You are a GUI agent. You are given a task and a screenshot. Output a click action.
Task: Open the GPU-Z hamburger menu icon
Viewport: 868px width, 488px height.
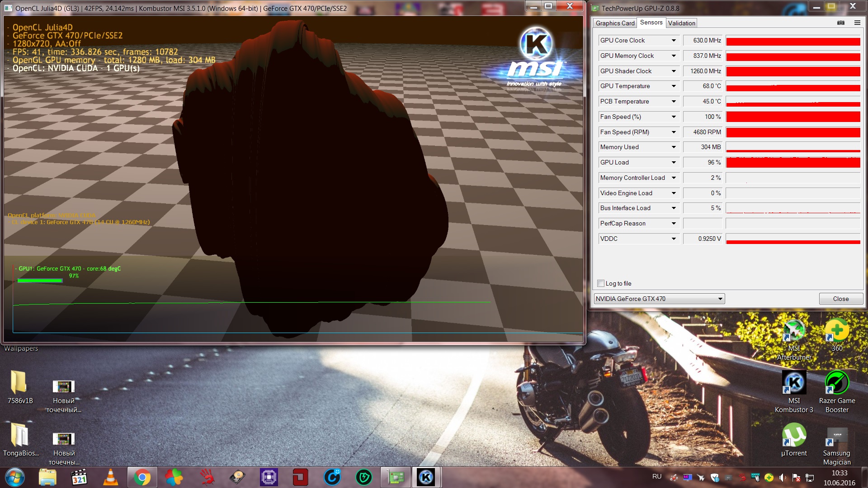(x=857, y=23)
